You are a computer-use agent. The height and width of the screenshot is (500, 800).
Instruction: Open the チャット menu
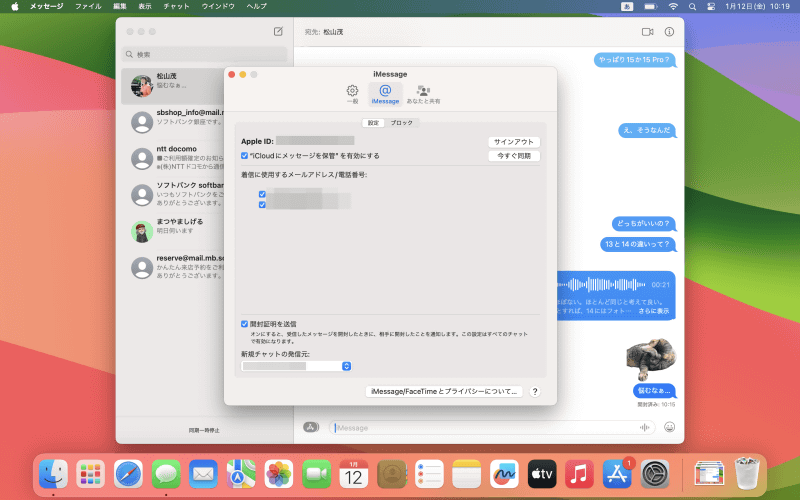177,6
